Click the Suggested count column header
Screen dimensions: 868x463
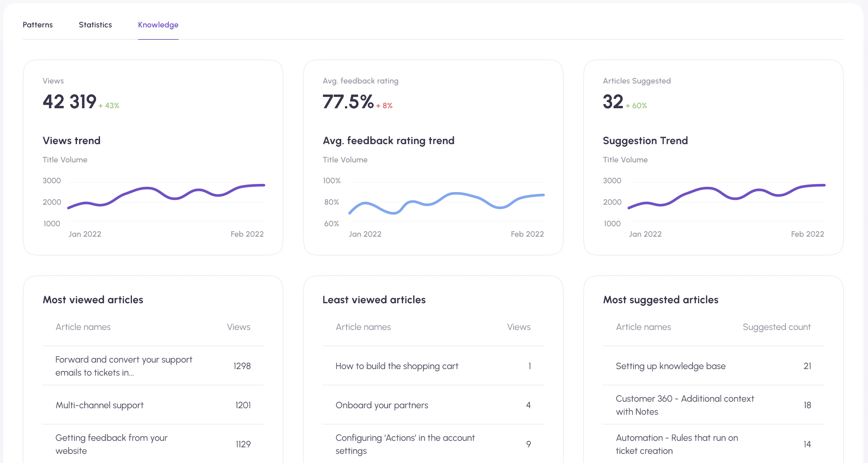(x=776, y=327)
